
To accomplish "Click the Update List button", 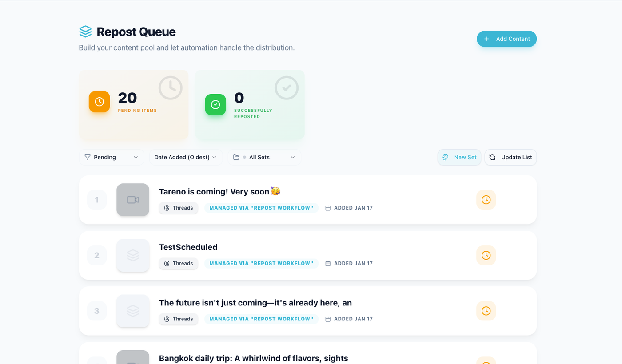I will pos(510,157).
